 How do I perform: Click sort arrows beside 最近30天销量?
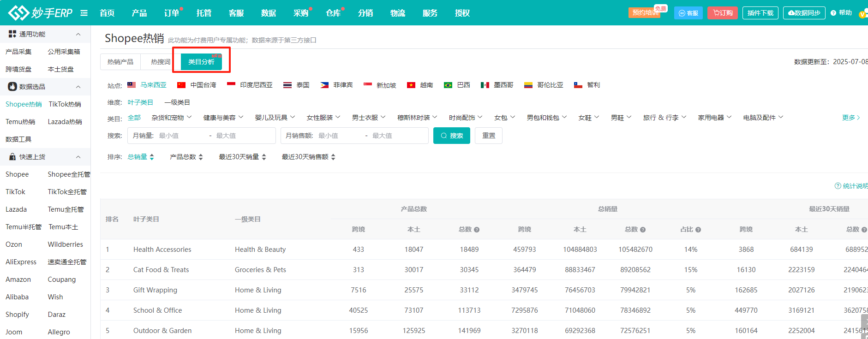coord(264,157)
